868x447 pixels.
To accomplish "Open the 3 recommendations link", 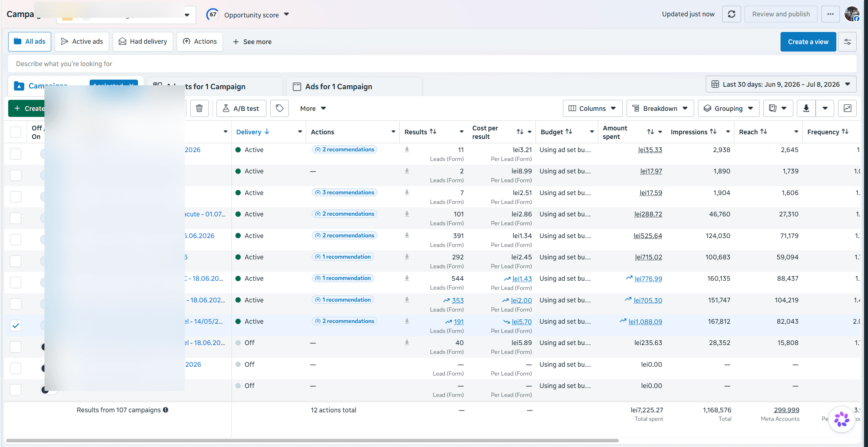I will [x=345, y=193].
